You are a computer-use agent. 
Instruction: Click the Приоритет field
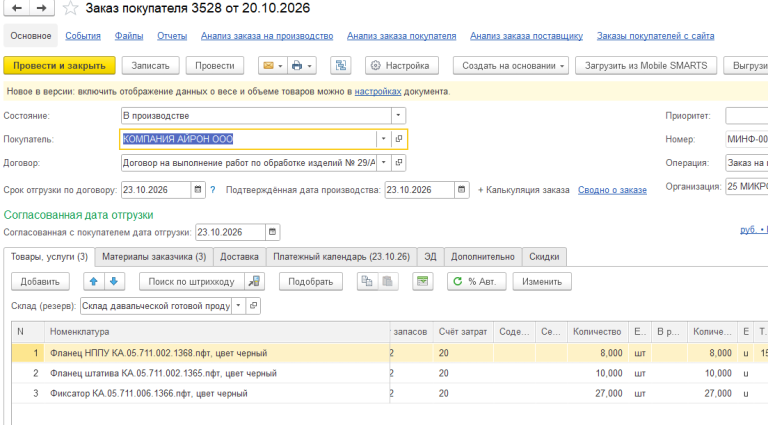746,116
